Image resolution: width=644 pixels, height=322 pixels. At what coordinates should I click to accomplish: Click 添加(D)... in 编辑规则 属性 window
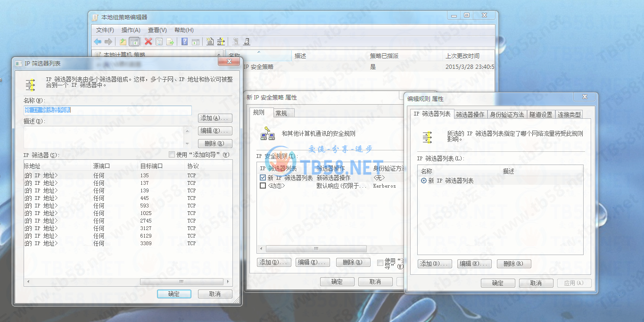click(x=435, y=264)
